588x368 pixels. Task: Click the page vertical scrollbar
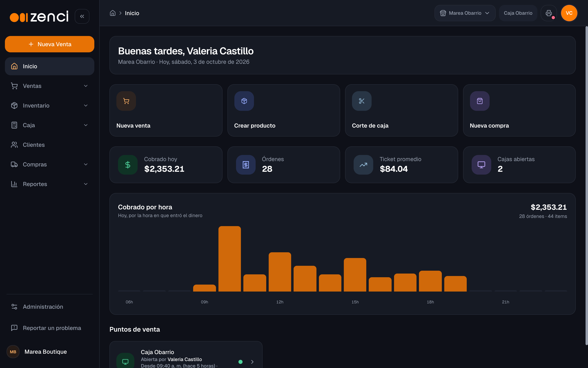click(586, 185)
